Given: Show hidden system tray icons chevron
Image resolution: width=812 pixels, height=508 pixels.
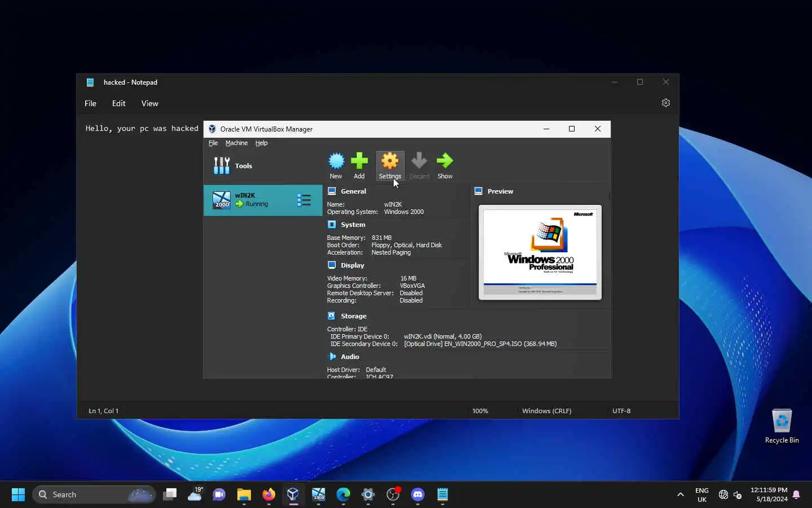Looking at the screenshot, I should pos(681,494).
